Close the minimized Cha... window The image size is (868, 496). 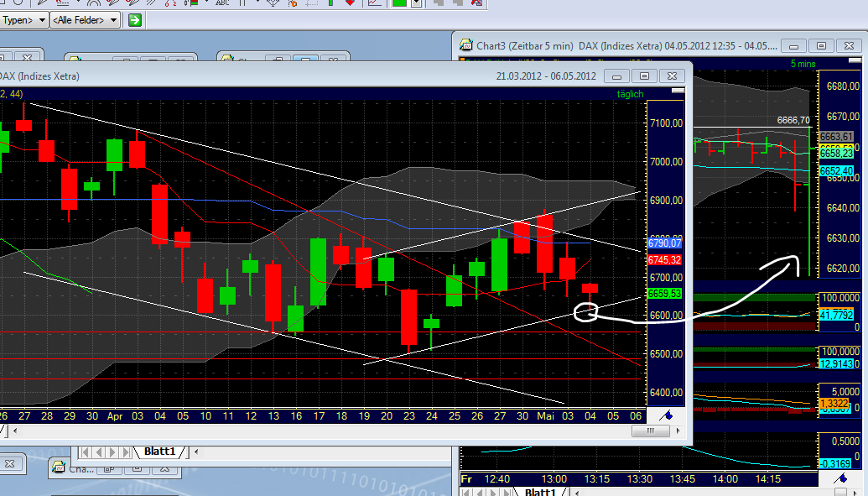tap(164, 469)
